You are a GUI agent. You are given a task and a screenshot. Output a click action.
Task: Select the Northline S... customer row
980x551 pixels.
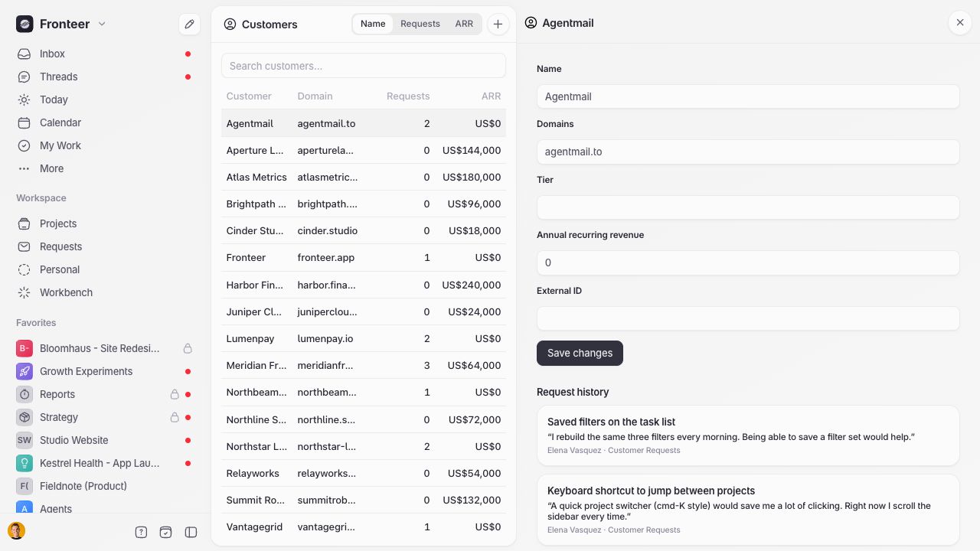click(x=364, y=419)
